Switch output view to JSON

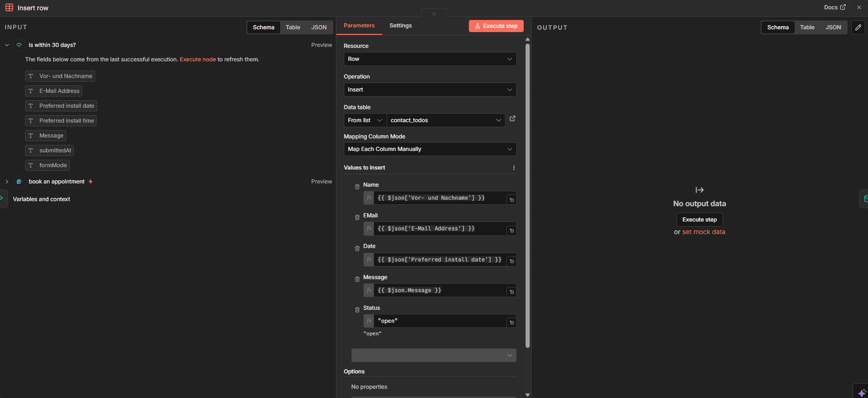pyautogui.click(x=833, y=27)
